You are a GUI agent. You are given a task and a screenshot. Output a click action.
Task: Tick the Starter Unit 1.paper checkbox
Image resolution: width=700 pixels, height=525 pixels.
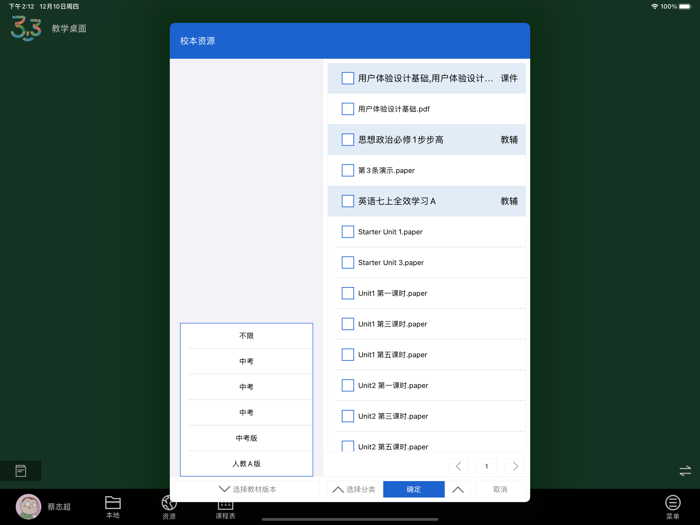tap(348, 232)
